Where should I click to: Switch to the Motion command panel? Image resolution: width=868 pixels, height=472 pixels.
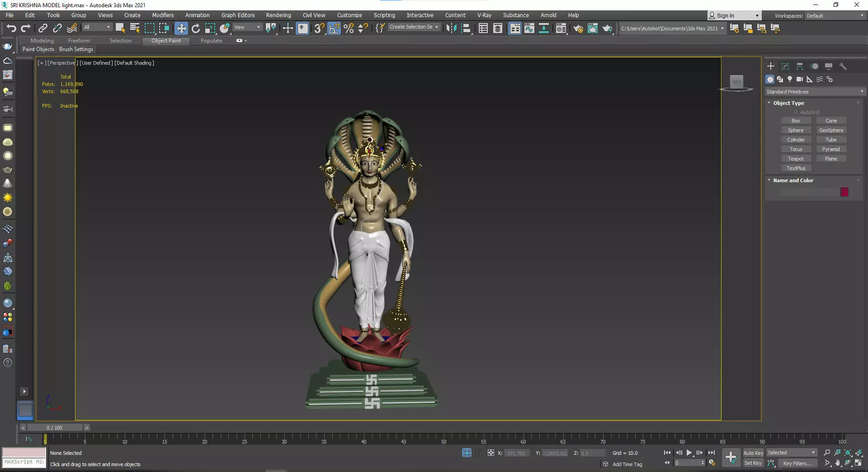(814, 66)
